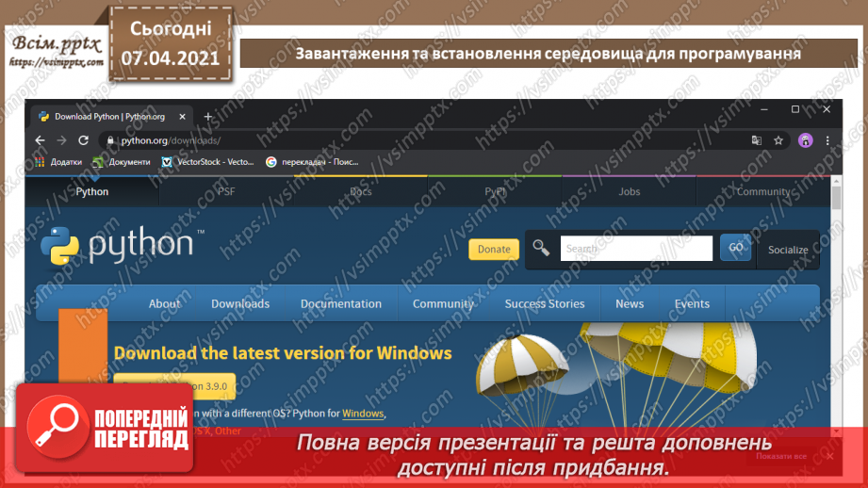Click the padlock site info icon
868x488 pixels.
pyautogui.click(x=110, y=140)
